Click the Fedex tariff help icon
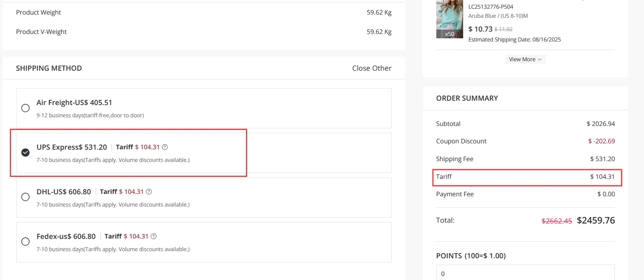 click(154, 236)
